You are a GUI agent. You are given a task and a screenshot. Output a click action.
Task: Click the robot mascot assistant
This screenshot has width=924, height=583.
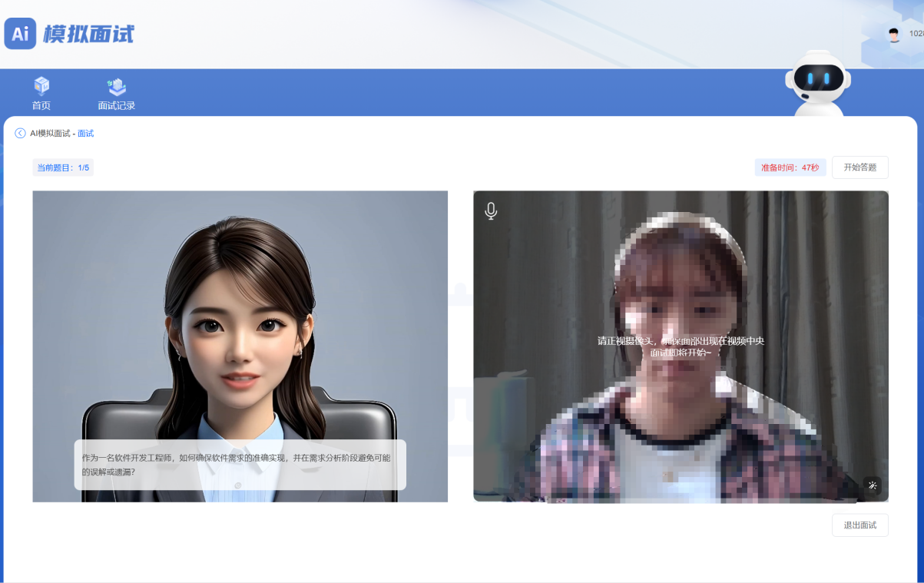tap(817, 83)
